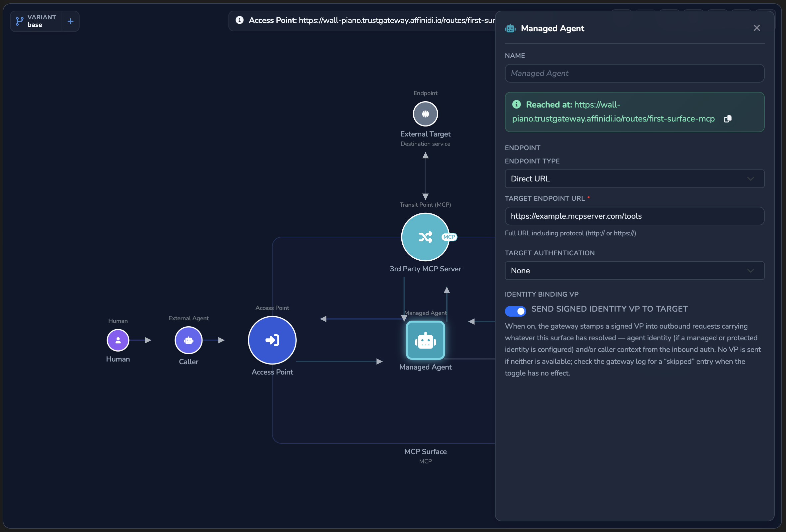Copy the Reached at URL
The width and height of the screenshot is (786, 532).
coord(727,119)
